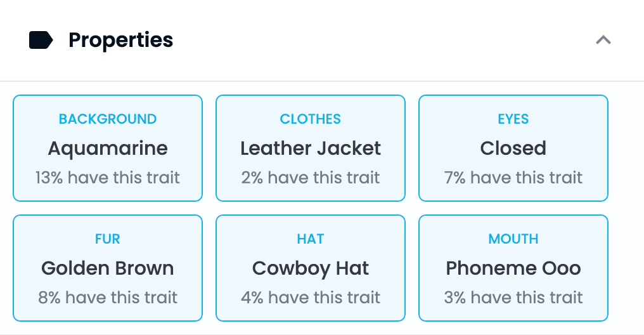Image resolution: width=644 pixels, height=335 pixels.
Task: Click the BACKGROUND category label
Action: pyautogui.click(x=108, y=119)
